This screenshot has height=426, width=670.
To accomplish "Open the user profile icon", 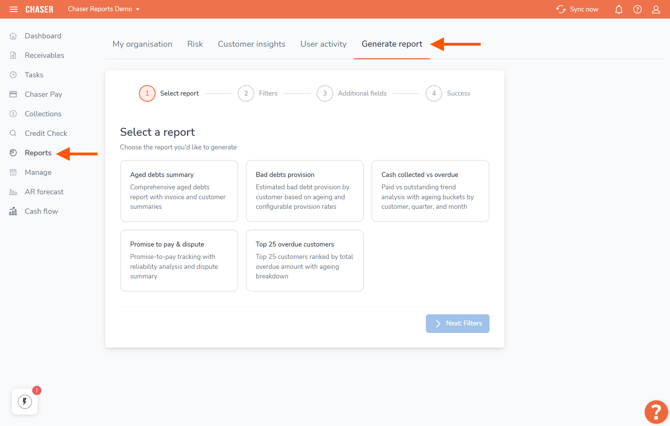I will point(656,9).
